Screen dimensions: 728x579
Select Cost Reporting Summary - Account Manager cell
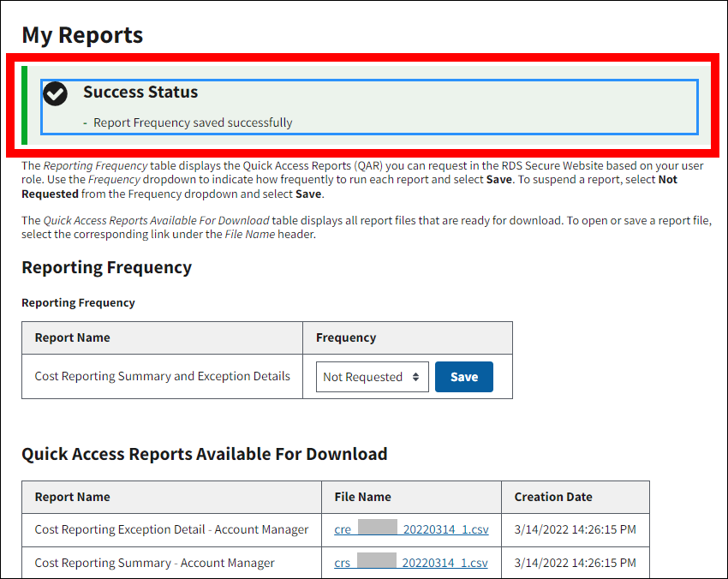click(x=154, y=563)
